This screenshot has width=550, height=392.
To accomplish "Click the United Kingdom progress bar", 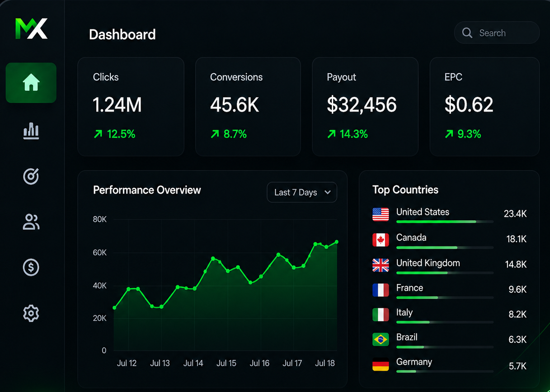I will click(445, 273).
